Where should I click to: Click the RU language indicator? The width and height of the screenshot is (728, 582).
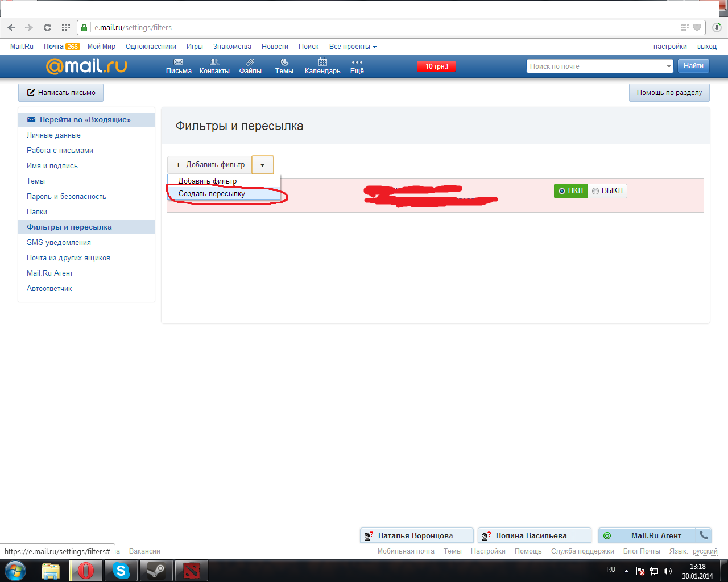(x=611, y=569)
